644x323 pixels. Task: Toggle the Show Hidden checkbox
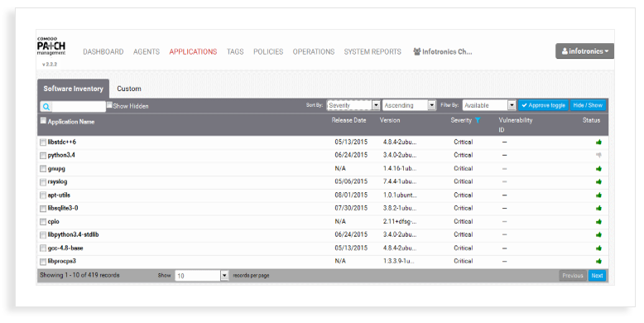pyautogui.click(x=109, y=105)
